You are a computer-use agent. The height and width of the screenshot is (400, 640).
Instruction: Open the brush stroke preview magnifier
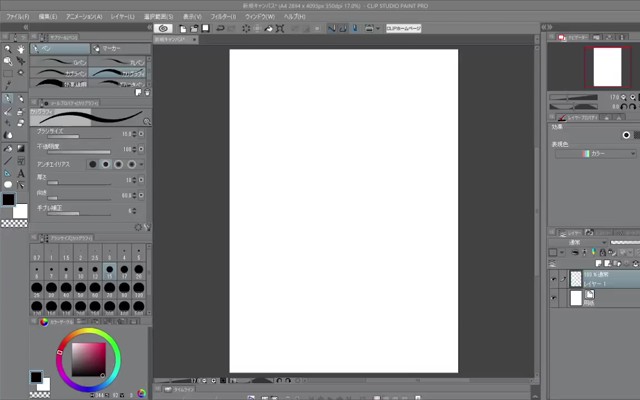147,122
